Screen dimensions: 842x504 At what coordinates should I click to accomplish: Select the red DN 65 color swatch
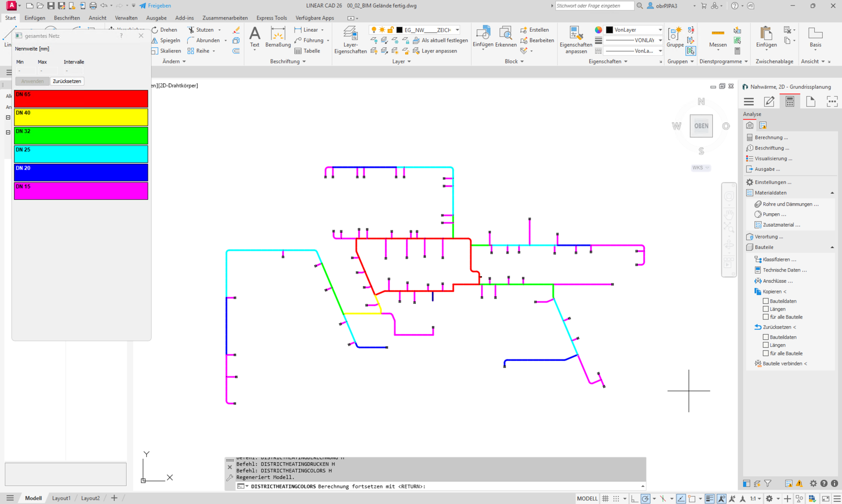tap(81, 99)
